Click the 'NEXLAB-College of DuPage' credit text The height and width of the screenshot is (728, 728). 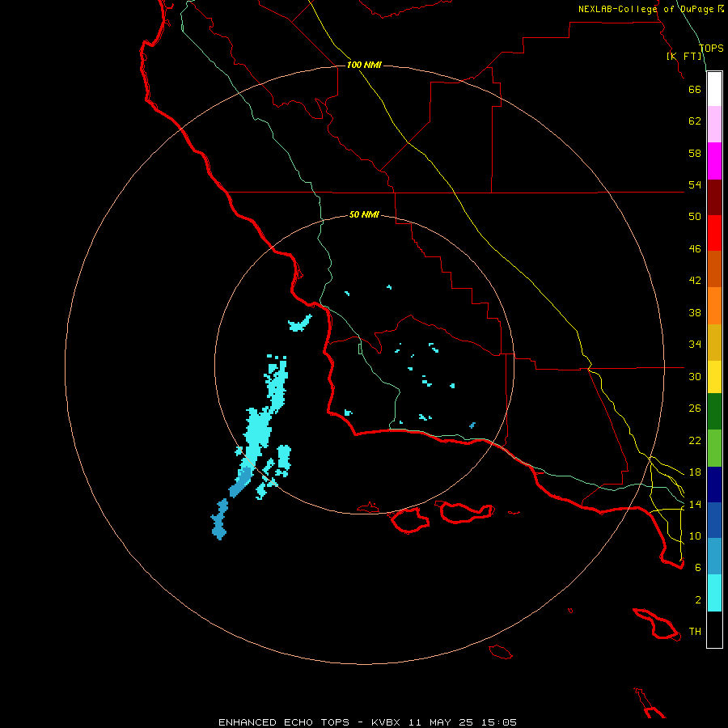[645, 9]
